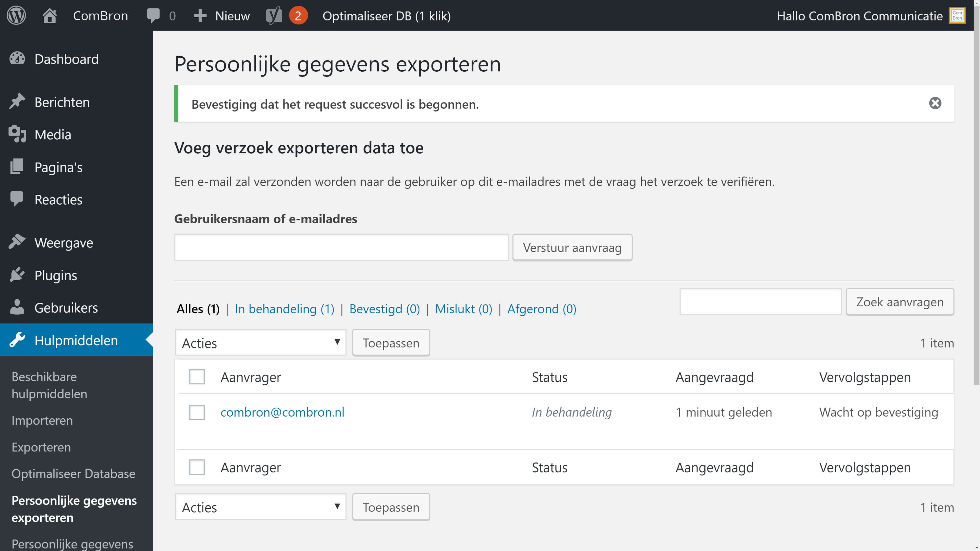This screenshot has height=551, width=980.
Task: Tick the checkbox for combron@combron.nl
Action: click(x=197, y=412)
